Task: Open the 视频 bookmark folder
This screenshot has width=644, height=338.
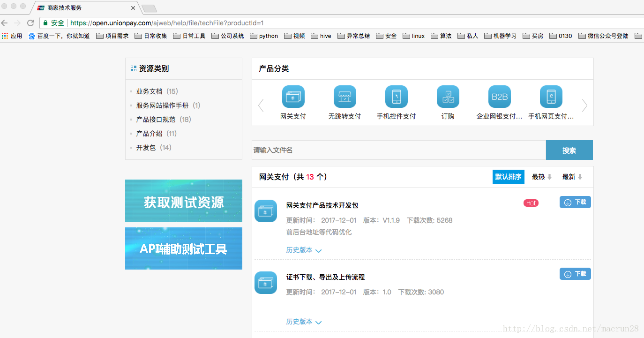Action: pos(294,36)
